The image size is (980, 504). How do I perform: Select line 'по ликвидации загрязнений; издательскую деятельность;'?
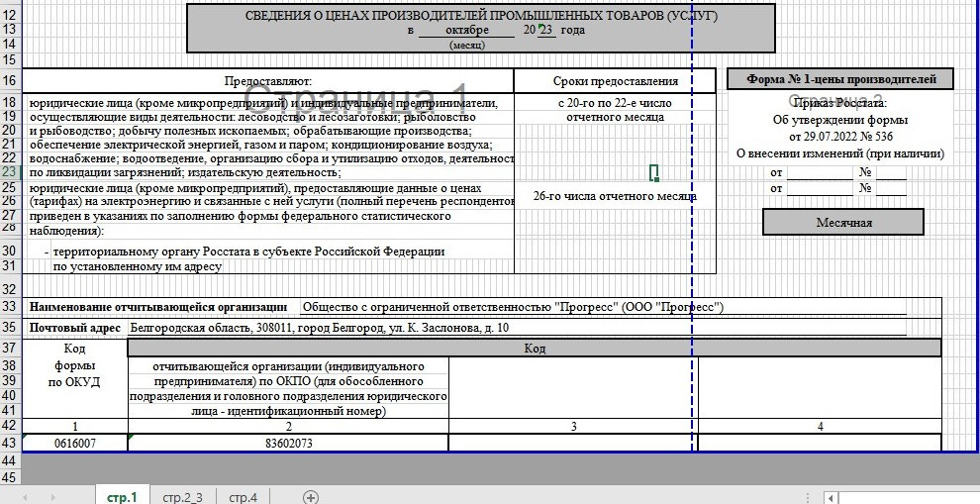point(185,172)
